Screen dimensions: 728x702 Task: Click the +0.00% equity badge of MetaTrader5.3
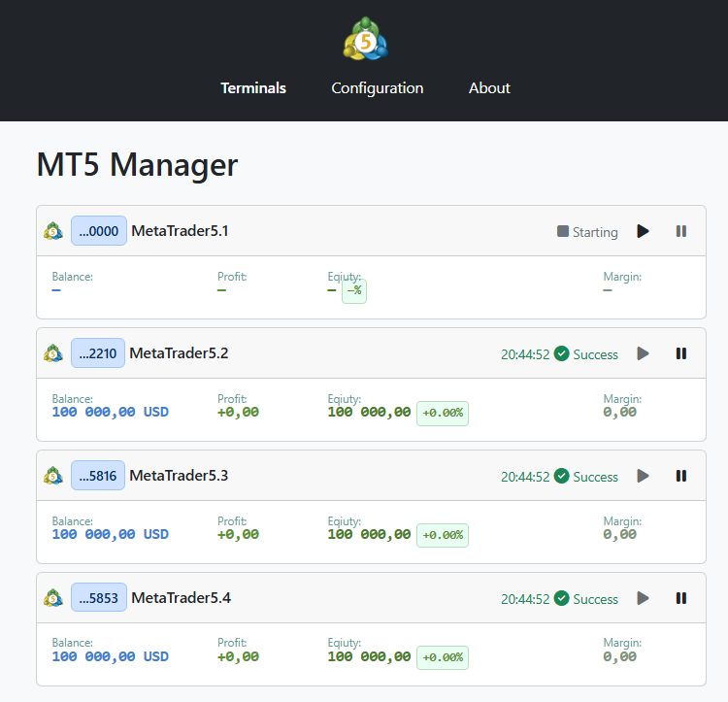coord(443,535)
